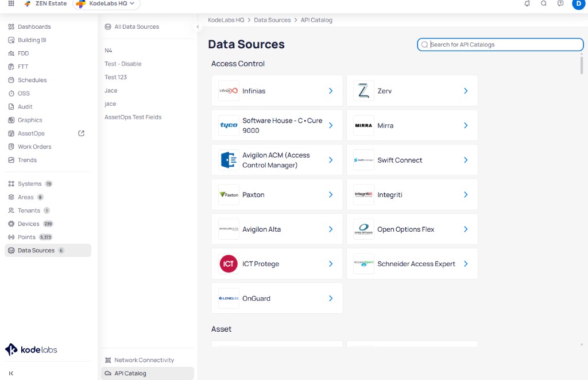Click the Integriti logo icon
The image size is (588, 380).
363,194
